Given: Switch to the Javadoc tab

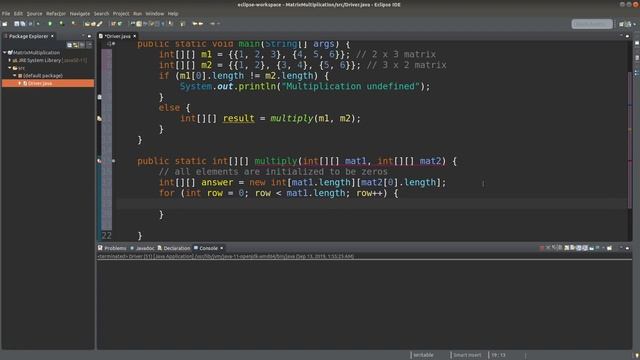Looking at the screenshot, I should (x=142, y=248).
